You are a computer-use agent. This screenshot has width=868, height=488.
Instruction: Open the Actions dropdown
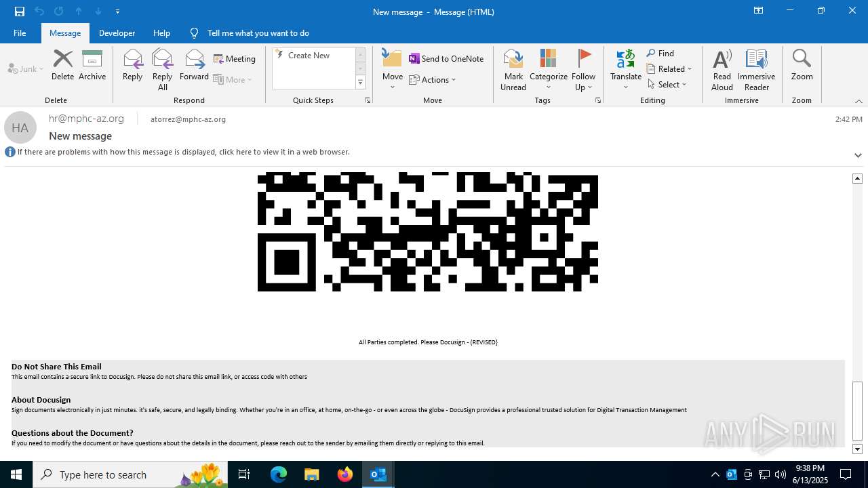(433, 79)
